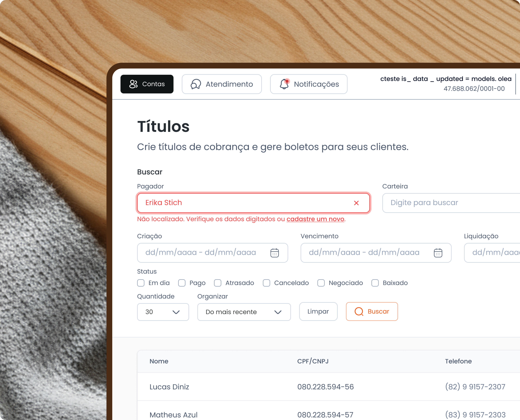Open the Organizar dropdown 'Do mais recente'
This screenshot has height=420, width=520.
click(244, 312)
